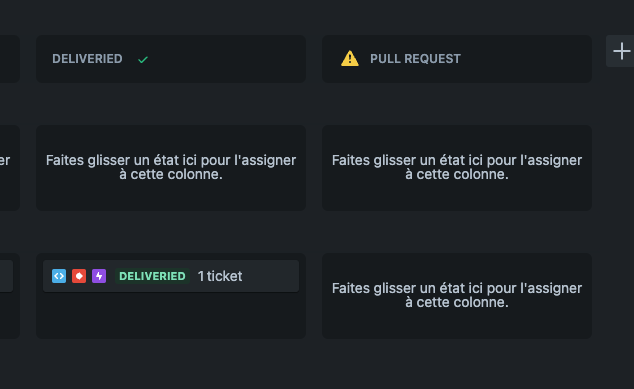Click the purple lightning bolt icon

[99, 276]
